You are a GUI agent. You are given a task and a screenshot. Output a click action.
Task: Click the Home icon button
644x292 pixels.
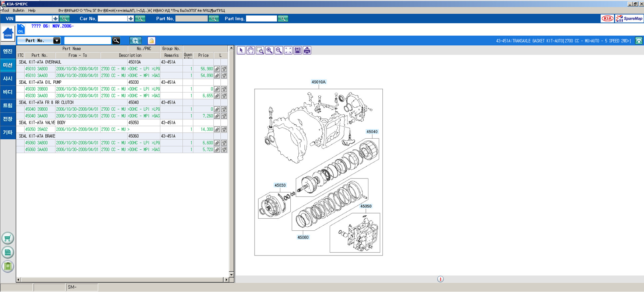(8, 34)
